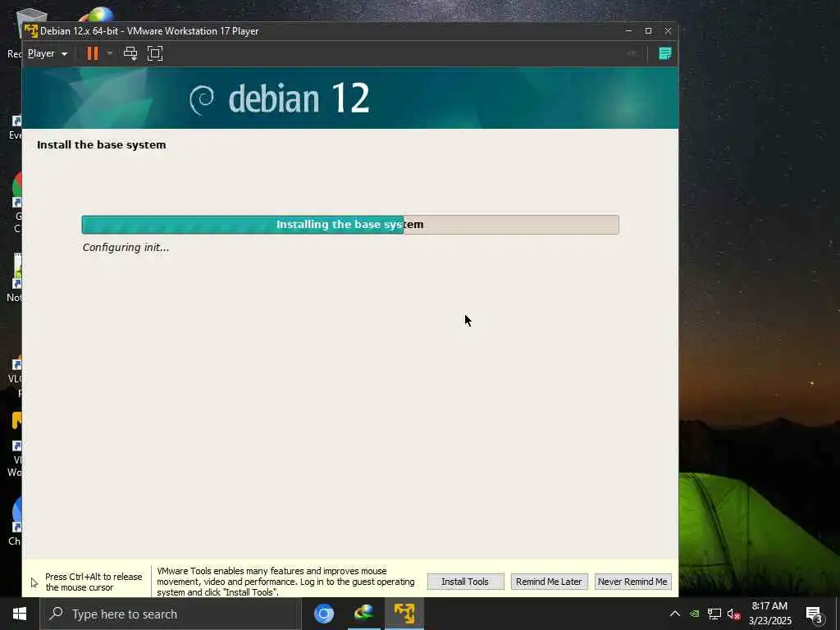Click Never Remind Me button

632,582
